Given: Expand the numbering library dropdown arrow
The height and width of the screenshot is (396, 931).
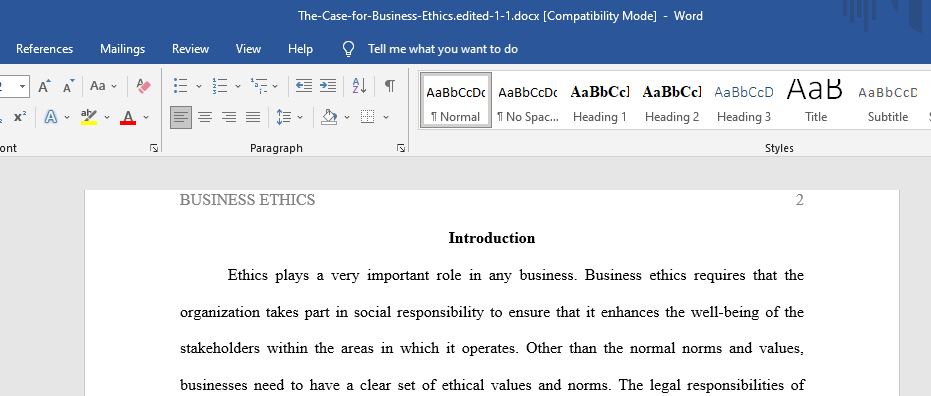Looking at the screenshot, I should [238, 87].
